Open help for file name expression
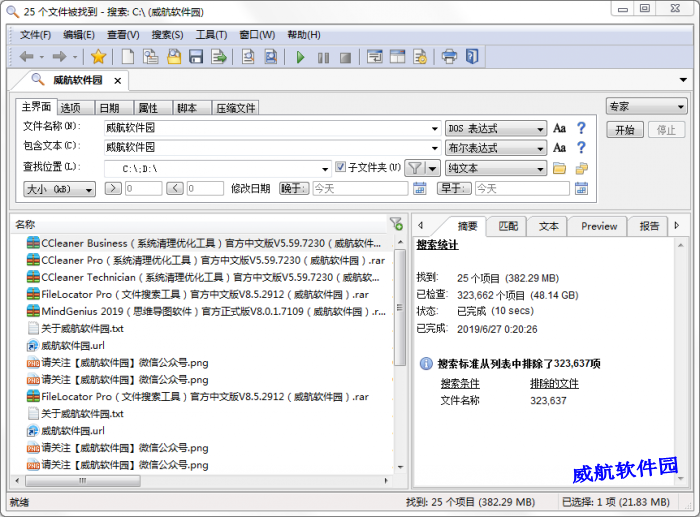 pyautogui.click(x=581, y=129)
